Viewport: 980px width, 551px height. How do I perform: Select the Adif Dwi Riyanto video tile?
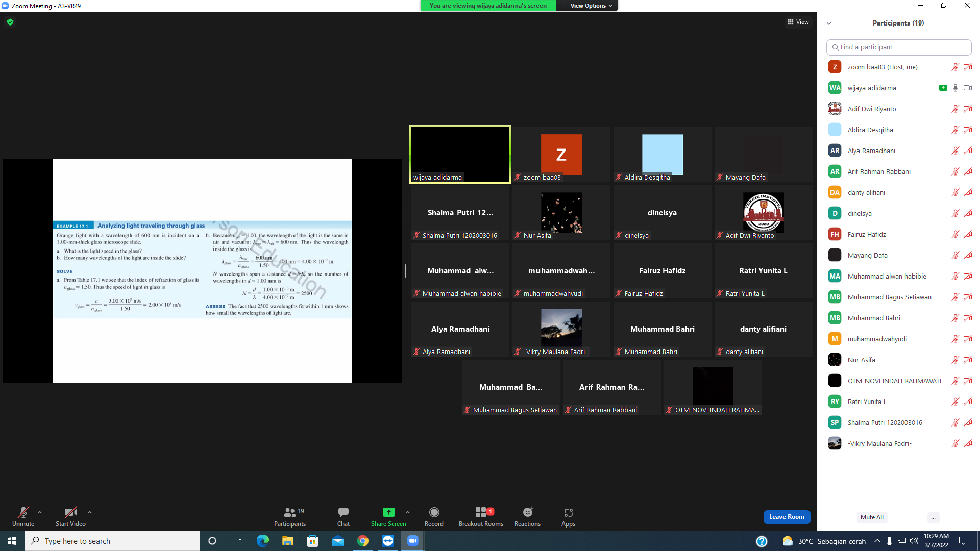coord(763,213)
